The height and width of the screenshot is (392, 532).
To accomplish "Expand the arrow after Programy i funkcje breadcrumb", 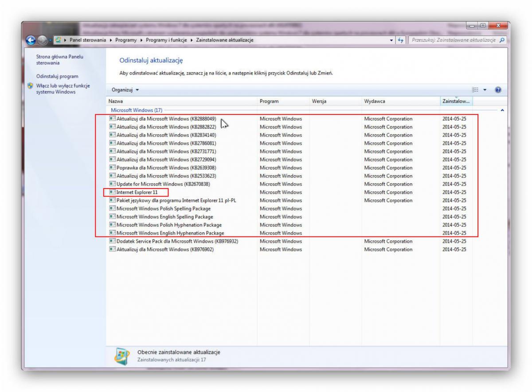I will pyautogui.click(x=192, y=40).
